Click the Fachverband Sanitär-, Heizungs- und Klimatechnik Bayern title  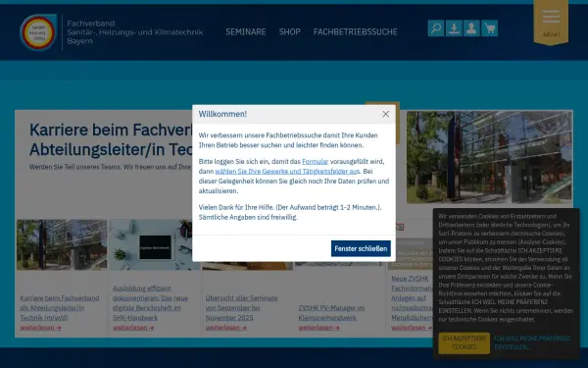pos(135,32)
